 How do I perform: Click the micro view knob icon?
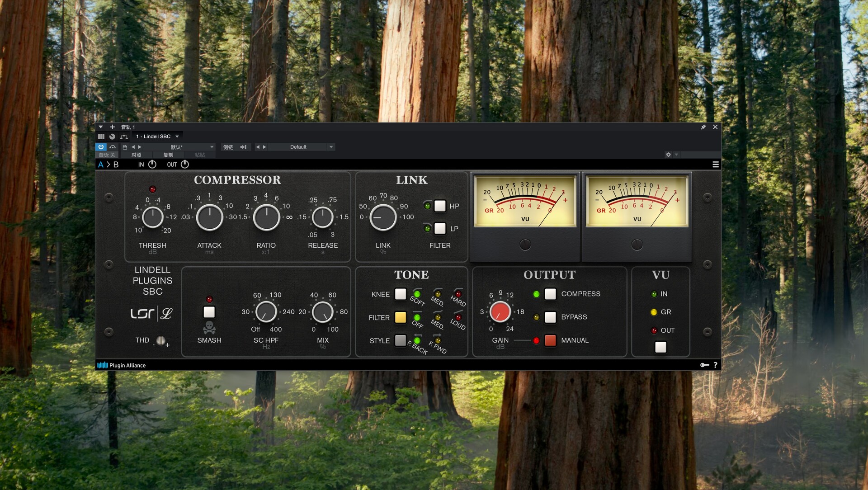tap(112, 137)
